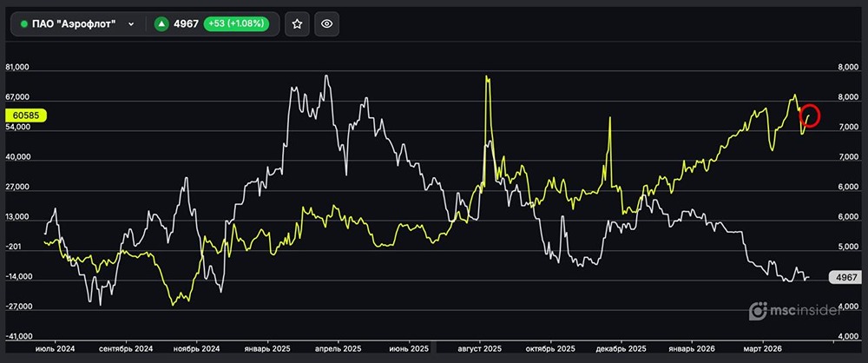Click the ноябрь 2024 date label
This screenshot has height=363, width=868.
pyautogui.click(x=195, y=347)
